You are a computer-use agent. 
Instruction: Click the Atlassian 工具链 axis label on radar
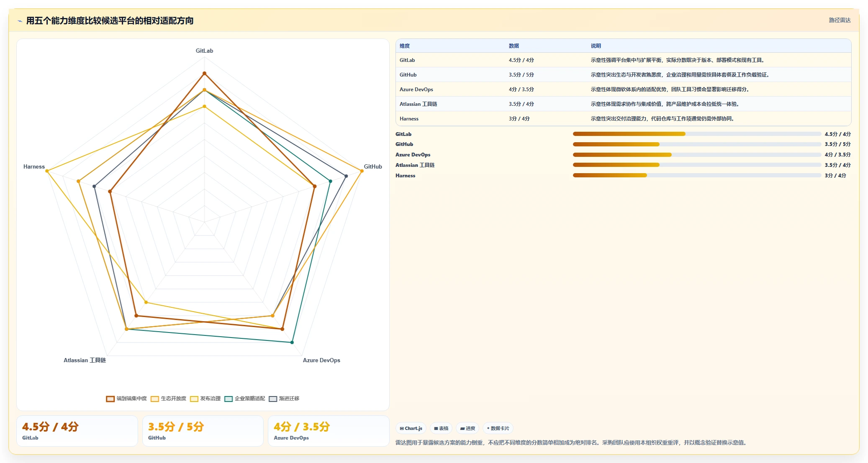click(x=85, y=360)
